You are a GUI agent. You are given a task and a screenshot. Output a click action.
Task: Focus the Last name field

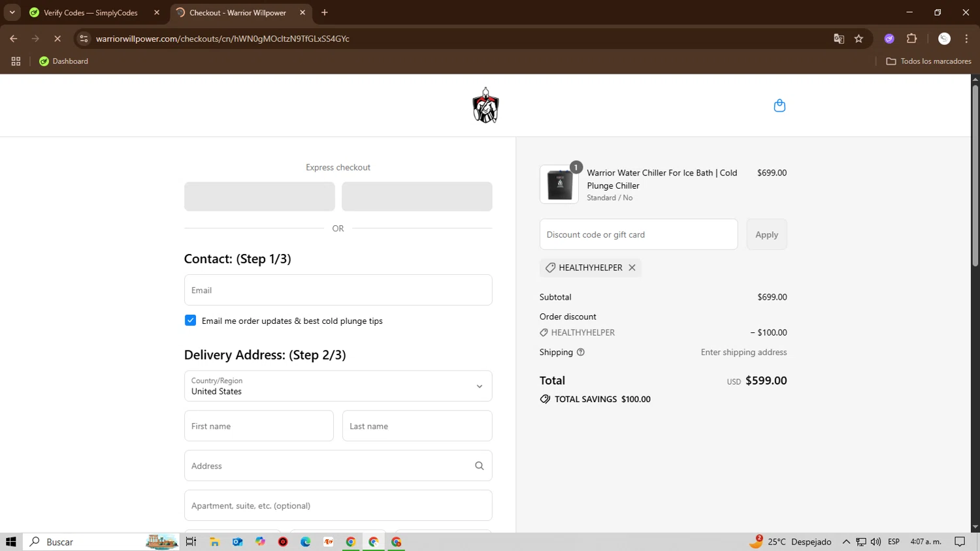tap(417, 426)
